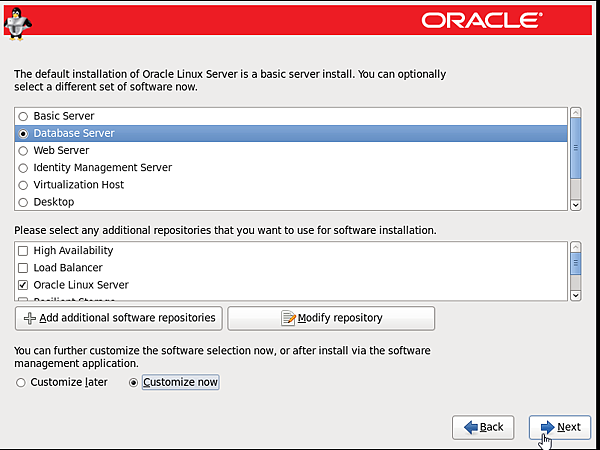The image size is (600, 450).
Task: Uncheck the Oracle Linux Server repository
Action: tap(23, 285)
